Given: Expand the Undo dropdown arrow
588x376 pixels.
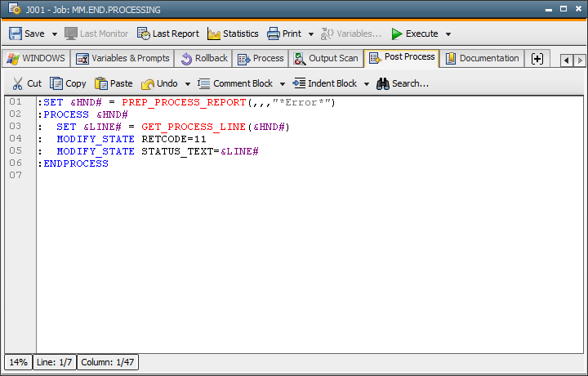Looking at the screenshot, I should (188, 83).
